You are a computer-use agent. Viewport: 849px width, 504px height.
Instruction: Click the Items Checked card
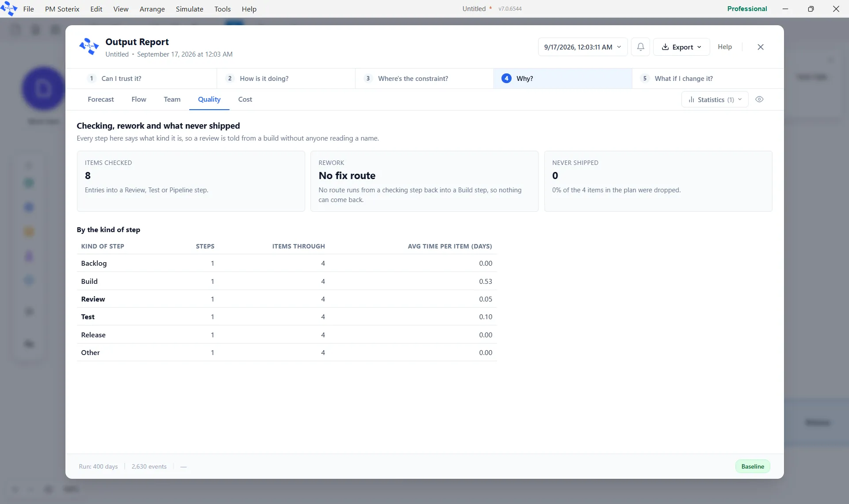pos(191,181)
